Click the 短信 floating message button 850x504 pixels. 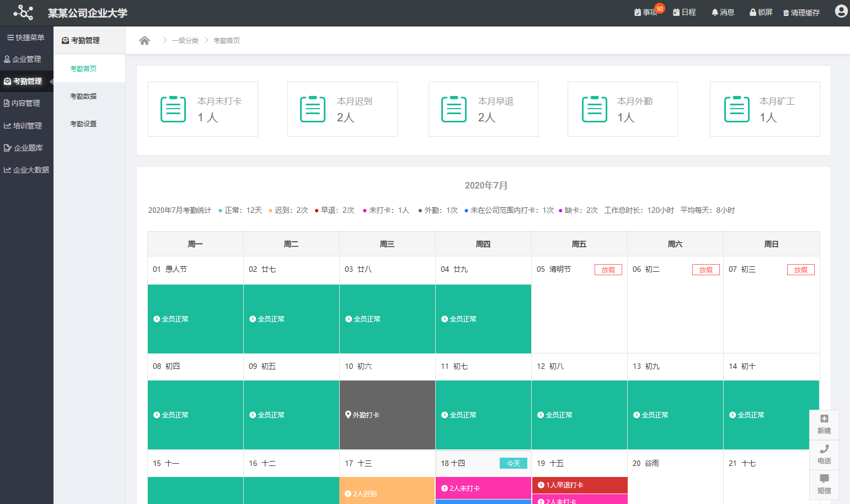pos(824,485)
